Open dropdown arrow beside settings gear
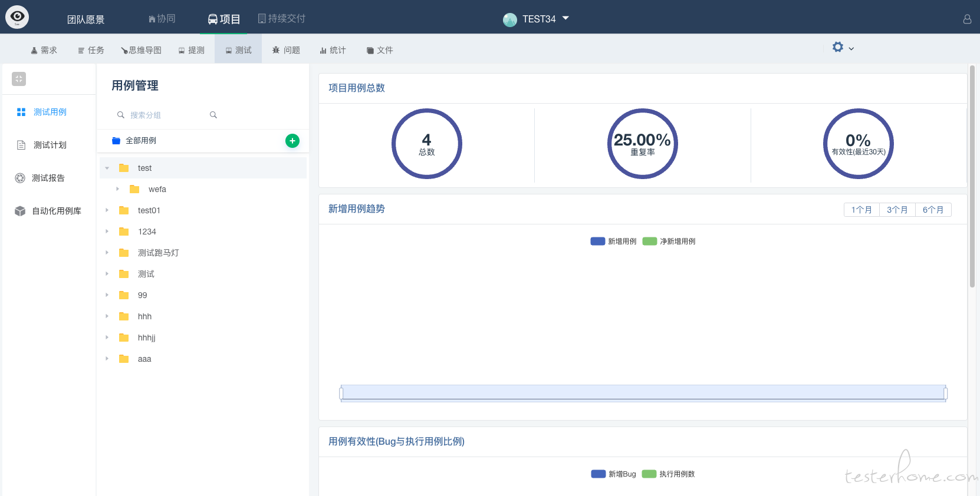This screenshot has height=496, width=980. coord(851,49)
